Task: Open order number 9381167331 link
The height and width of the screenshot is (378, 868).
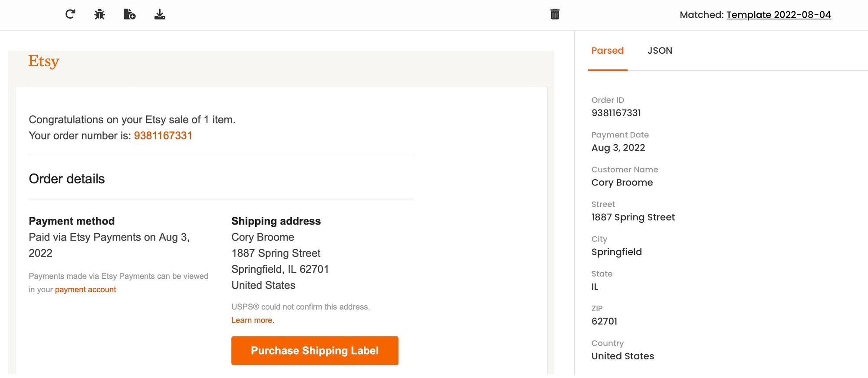Action: point(163,136)
